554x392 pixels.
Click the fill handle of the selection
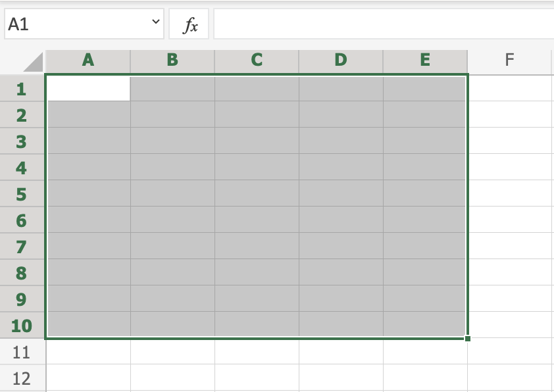pyautogui.click(x=467, y=339)
